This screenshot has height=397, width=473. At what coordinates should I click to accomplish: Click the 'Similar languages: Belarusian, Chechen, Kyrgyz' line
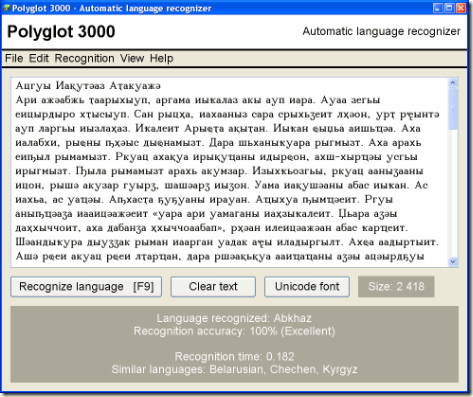234,369
